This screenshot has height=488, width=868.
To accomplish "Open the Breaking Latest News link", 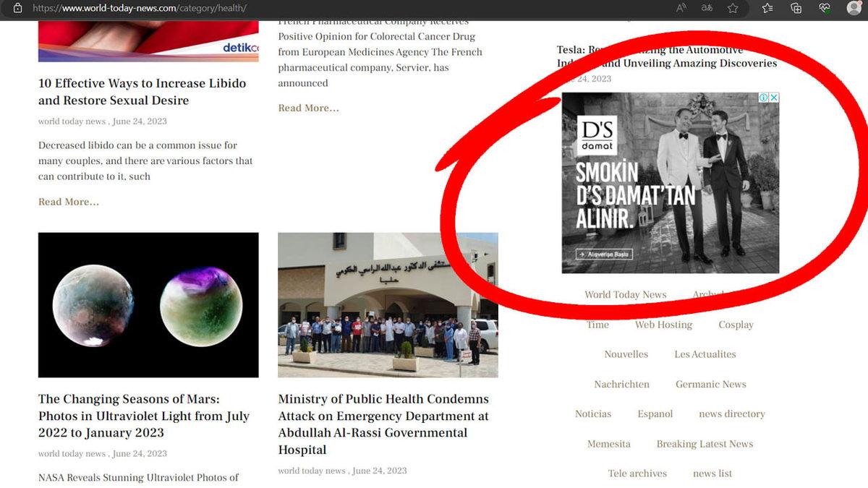I will pyautogui.click(x=705, y=444).
